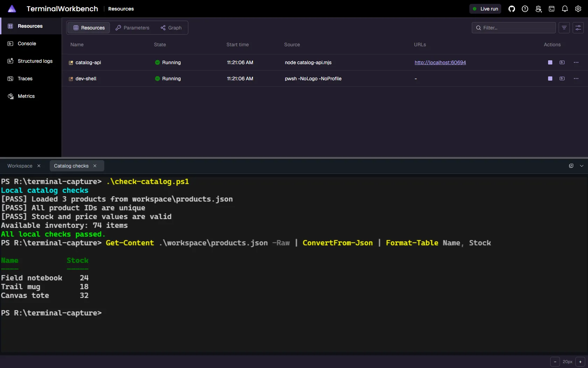588x368 pixels.
Task: Click the URLs column header
Action: coord(420,45)
